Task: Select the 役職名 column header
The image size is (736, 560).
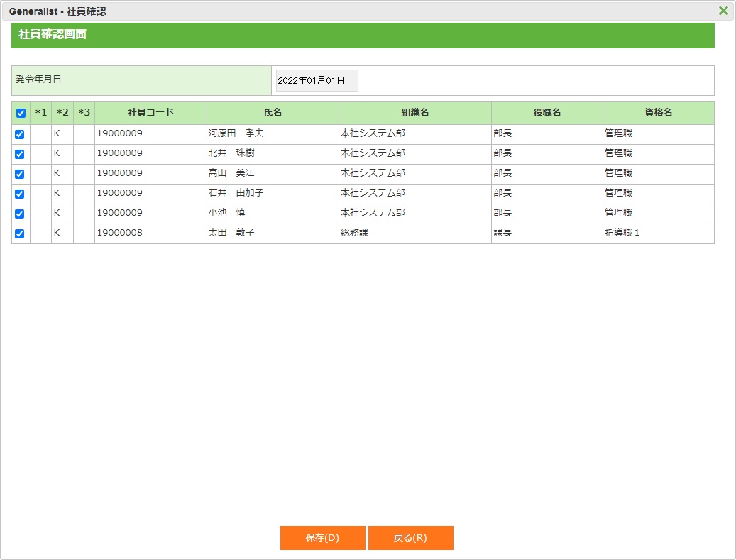Action: coord(546,113)
